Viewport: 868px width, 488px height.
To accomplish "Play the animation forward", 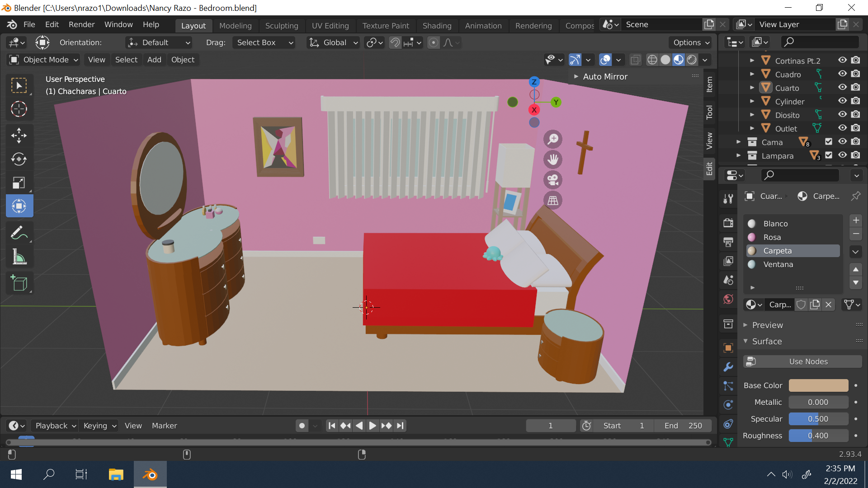I will [x=372, y=426].
